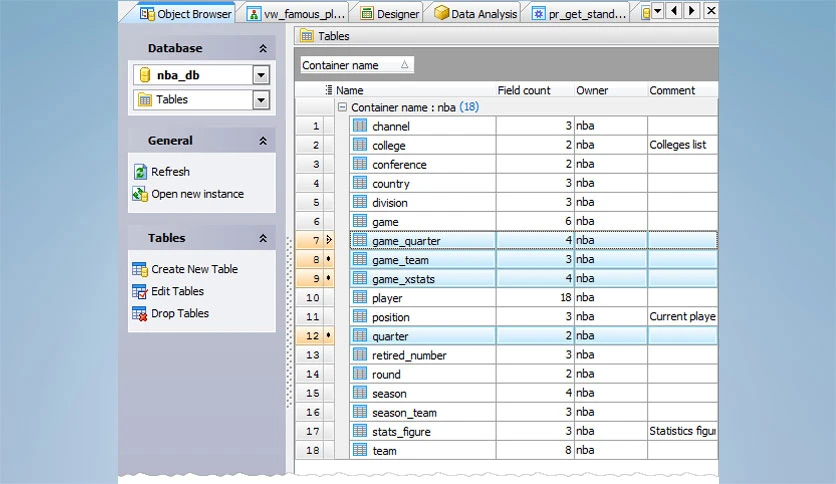Click the table icon for division row

360,203
